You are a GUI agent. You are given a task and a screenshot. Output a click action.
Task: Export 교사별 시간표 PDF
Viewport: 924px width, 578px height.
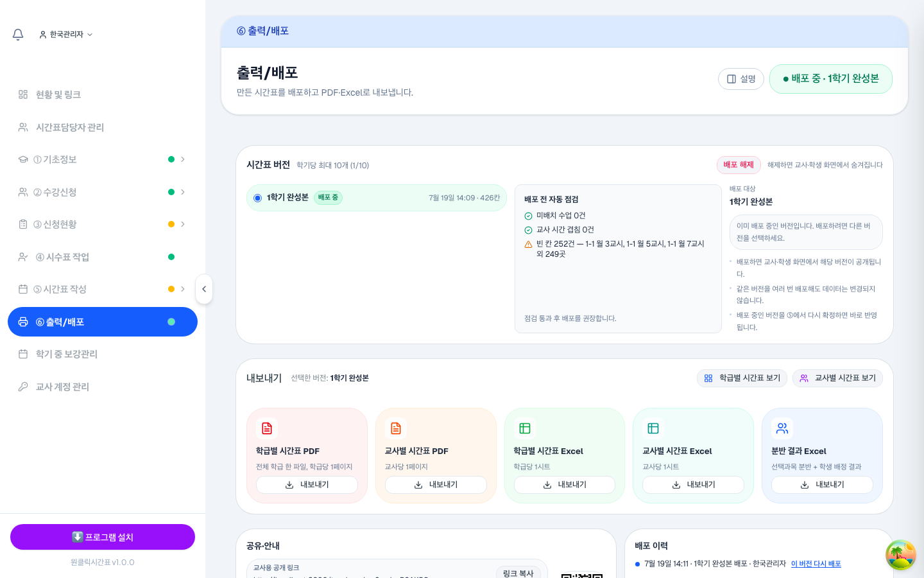(x=436, y=485)
